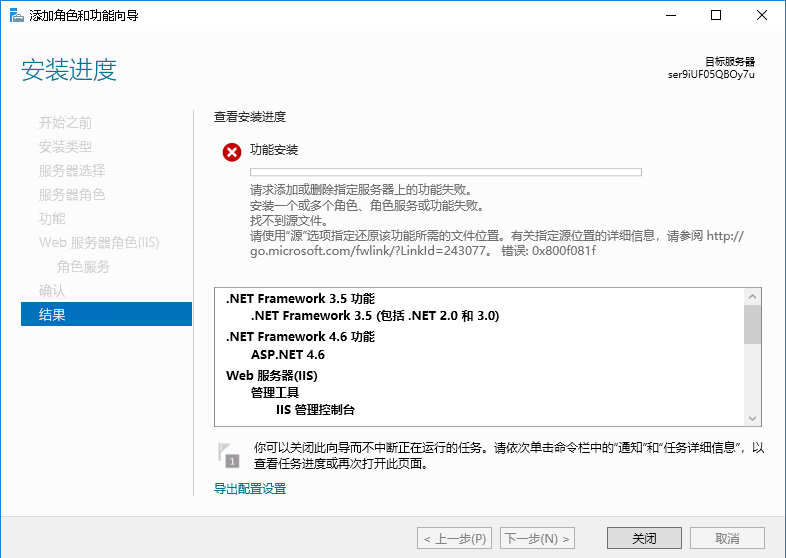Click the 关闭 button

click(x=644, y=538)
